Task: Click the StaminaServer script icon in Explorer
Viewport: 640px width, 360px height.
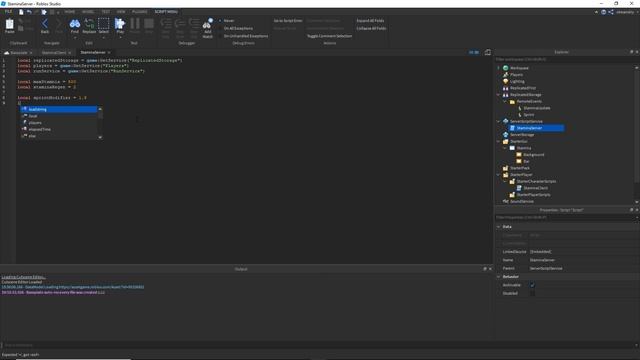Action: point(513,128)
